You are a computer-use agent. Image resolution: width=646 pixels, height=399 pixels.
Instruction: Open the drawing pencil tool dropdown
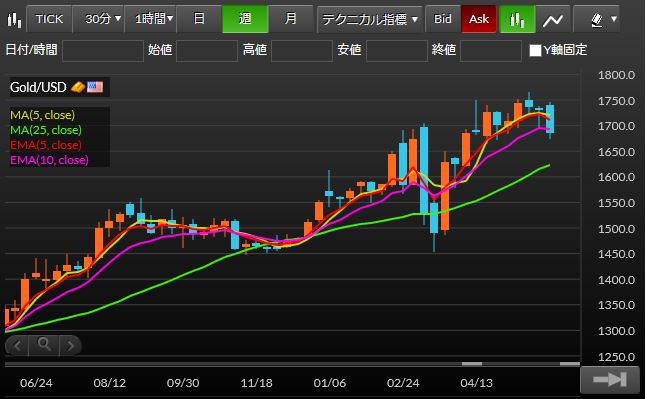597,19
